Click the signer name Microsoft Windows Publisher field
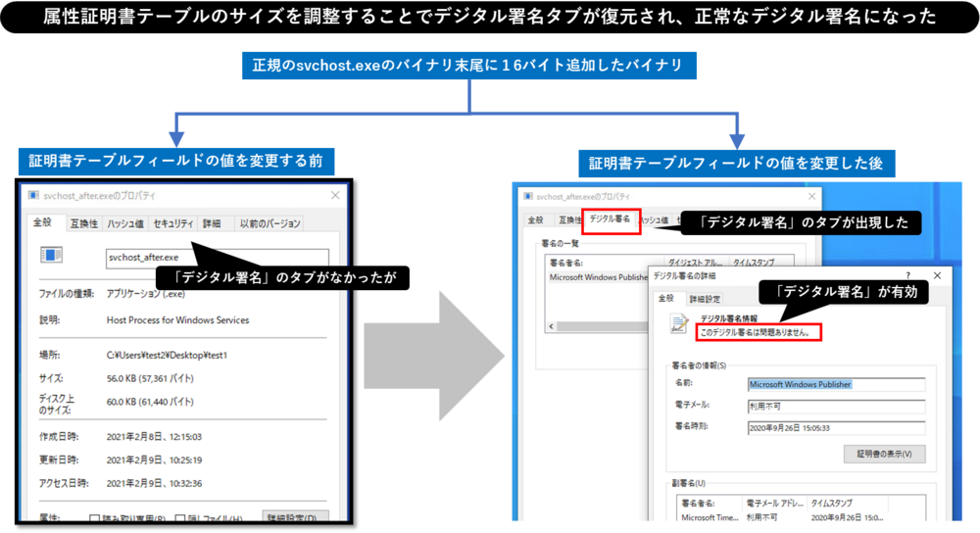This screenshot has width=980, height=533. coord(836,384)
